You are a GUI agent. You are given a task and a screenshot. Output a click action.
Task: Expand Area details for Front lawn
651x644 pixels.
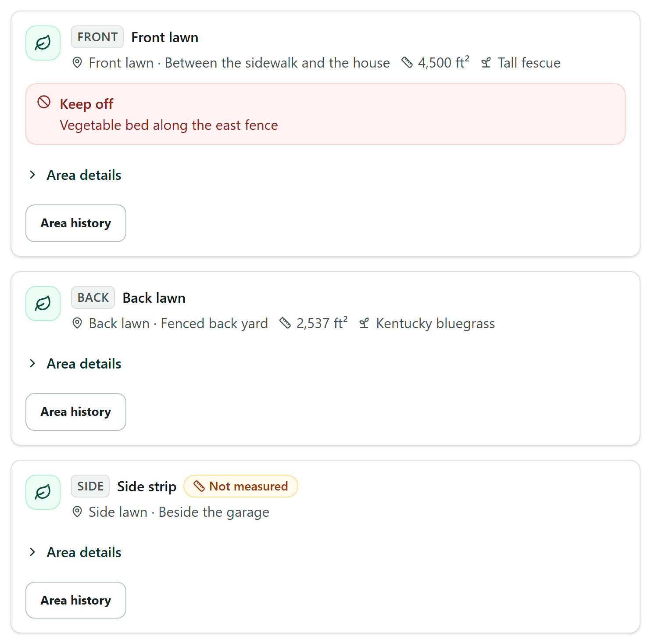pyautogui.click(x=75, y=175)
